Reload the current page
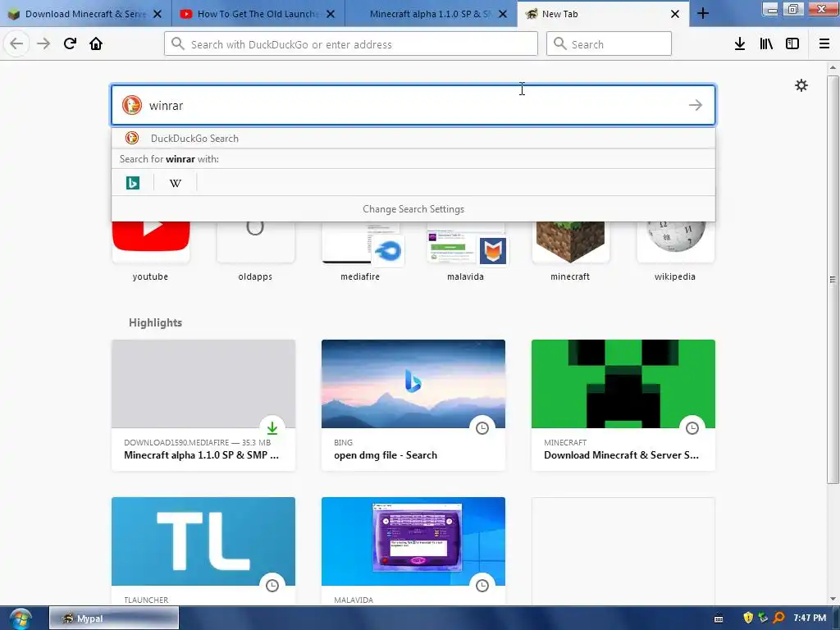The image size is (840, 630). point(70,43)
